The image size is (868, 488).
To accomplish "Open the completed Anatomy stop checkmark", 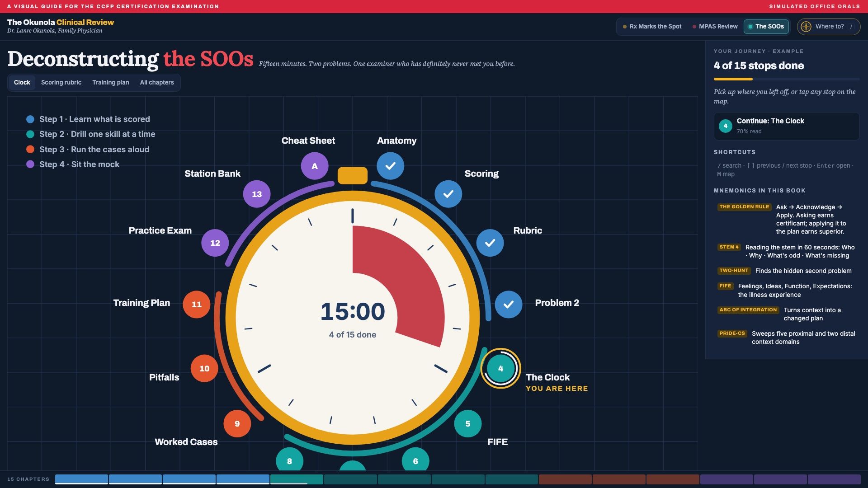I will click(391, 166).
